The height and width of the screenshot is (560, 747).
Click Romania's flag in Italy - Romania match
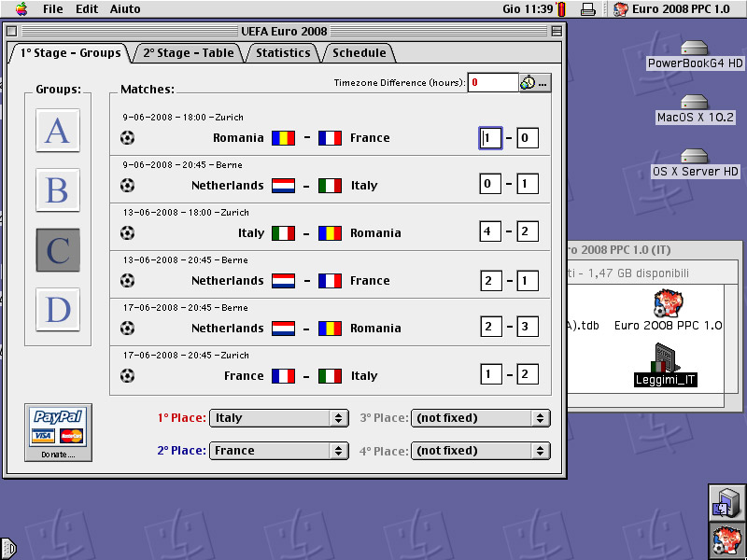pyautogui.click(x=330, y=233)
